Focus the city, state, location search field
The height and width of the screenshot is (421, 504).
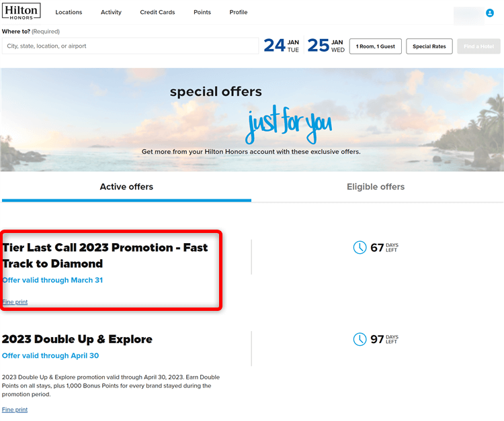click(x=130, y=46)
